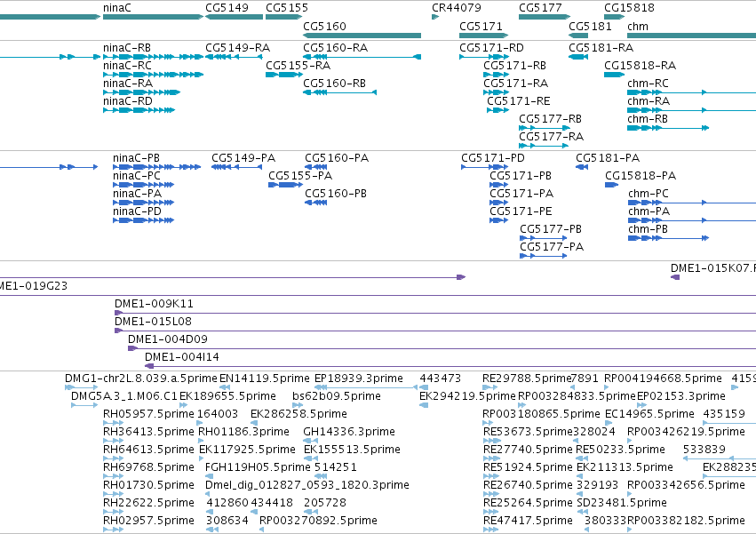
Task: Select EST RE50233.5prime
Action: click(x=620, y=450)
